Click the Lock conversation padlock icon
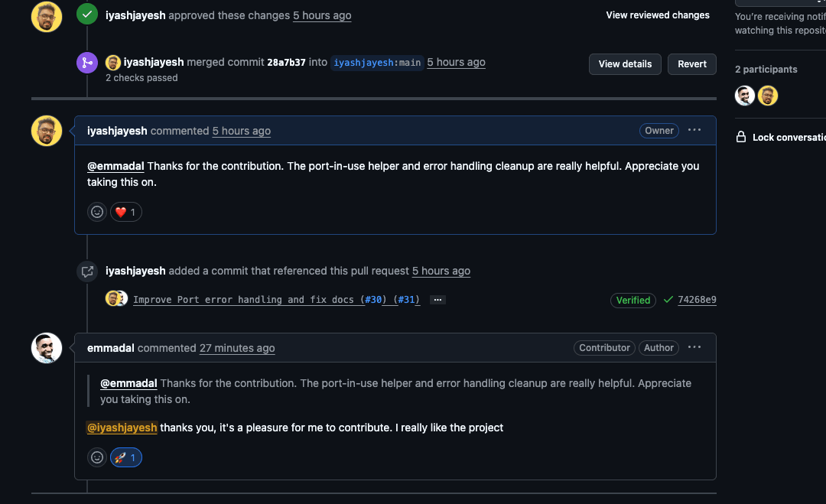The image size is (826, 504). (x=741, y=138)
